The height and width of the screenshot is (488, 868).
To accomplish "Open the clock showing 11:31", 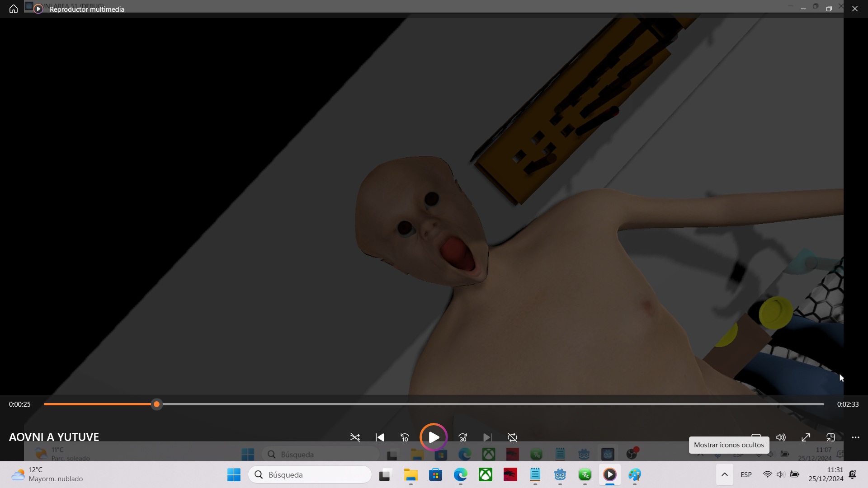I will [826, 474].
